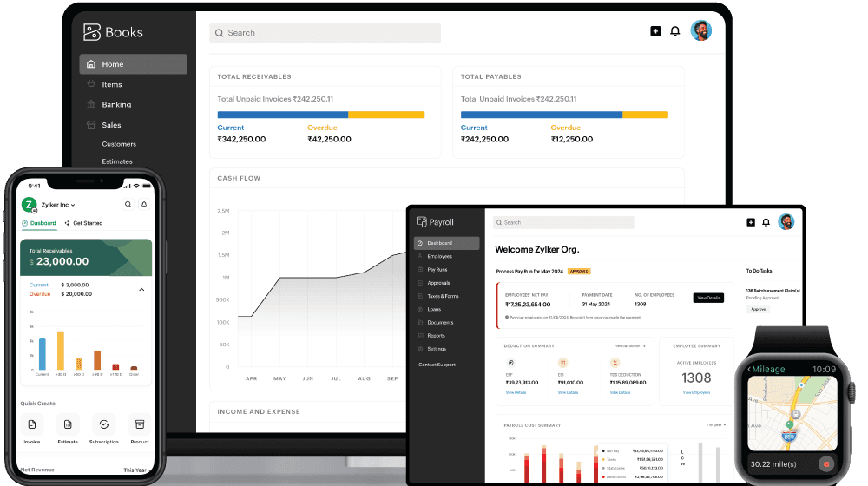Collapse the Total Receivables chart on phone

pos(141,290)
